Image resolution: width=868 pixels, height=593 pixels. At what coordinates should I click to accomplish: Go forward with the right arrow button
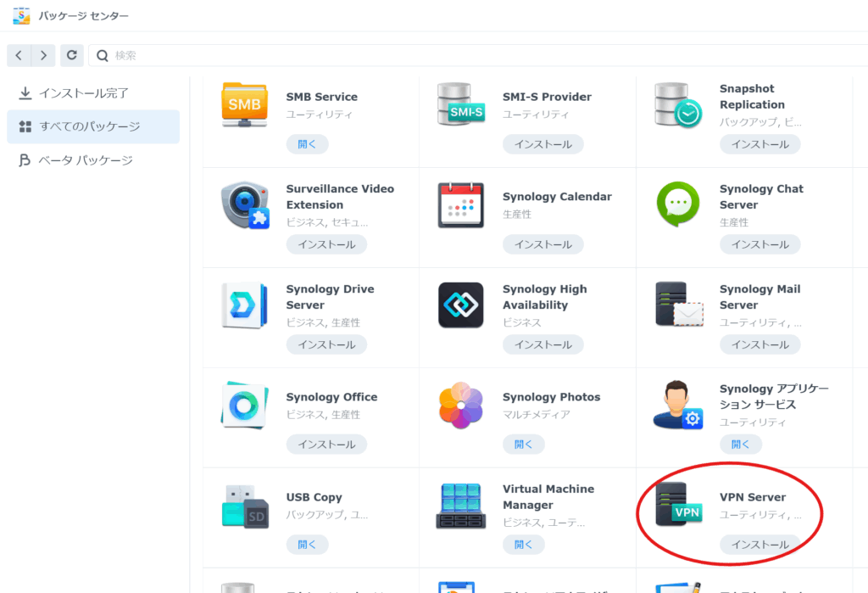pos(43,55)
